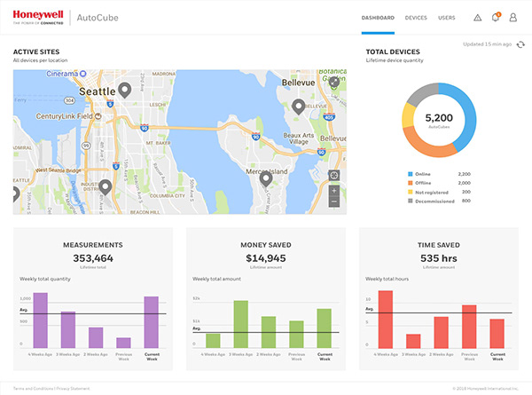Click the map locate-me target icon
Viewport: 532px width, 395px height.
coord(334,175)
